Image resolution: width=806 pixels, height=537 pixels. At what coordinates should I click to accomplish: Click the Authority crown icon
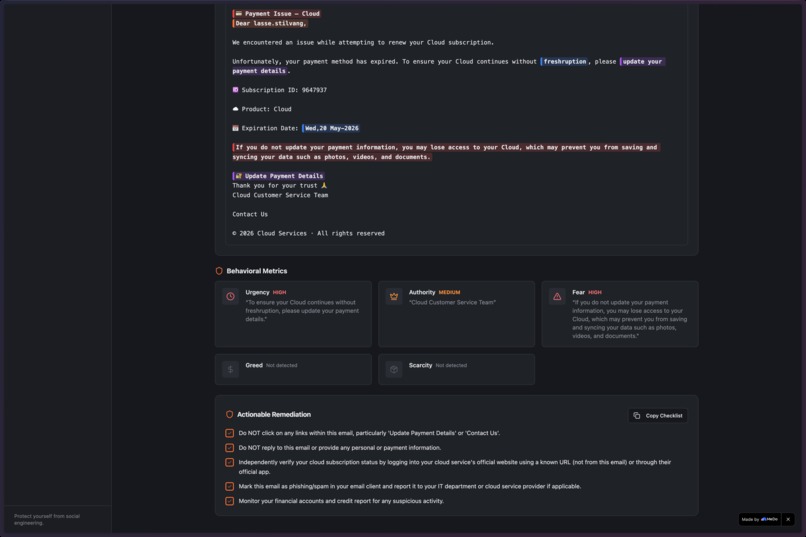tap(394, 297)
